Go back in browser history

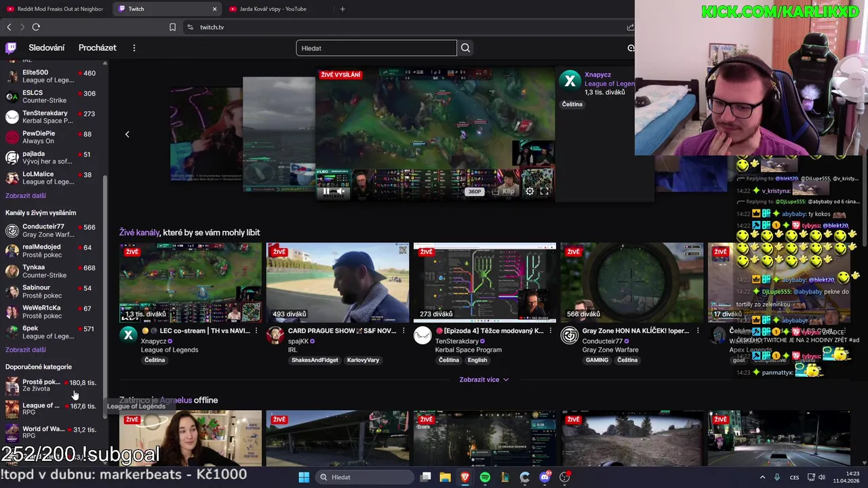point(9,27)
